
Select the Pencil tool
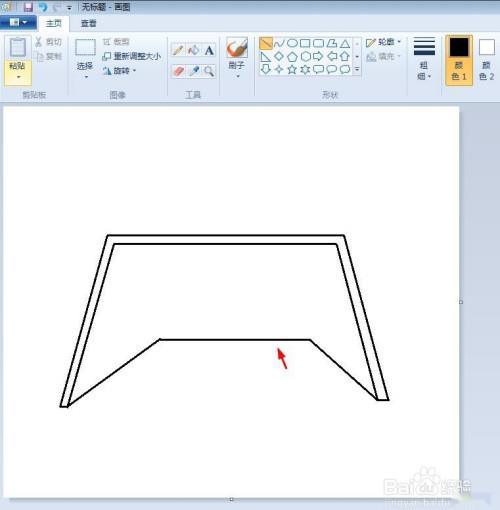pos(178,50)
